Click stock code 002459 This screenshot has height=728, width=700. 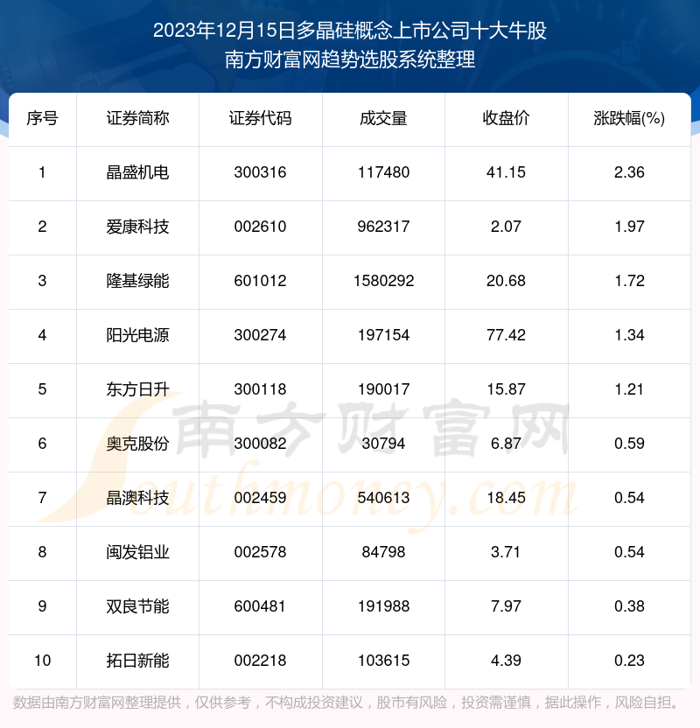pyautogui.click(x=261, y=498)
